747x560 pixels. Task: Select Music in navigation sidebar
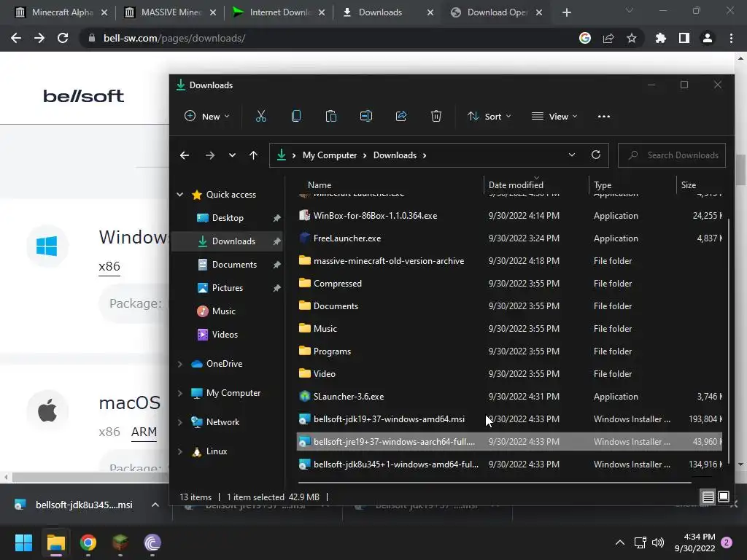click(x=228, y=311)
